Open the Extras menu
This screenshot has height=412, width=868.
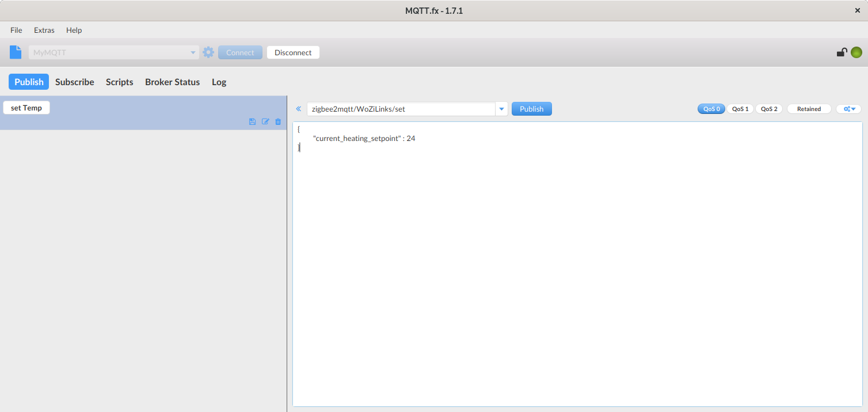[x=44, y=30]
